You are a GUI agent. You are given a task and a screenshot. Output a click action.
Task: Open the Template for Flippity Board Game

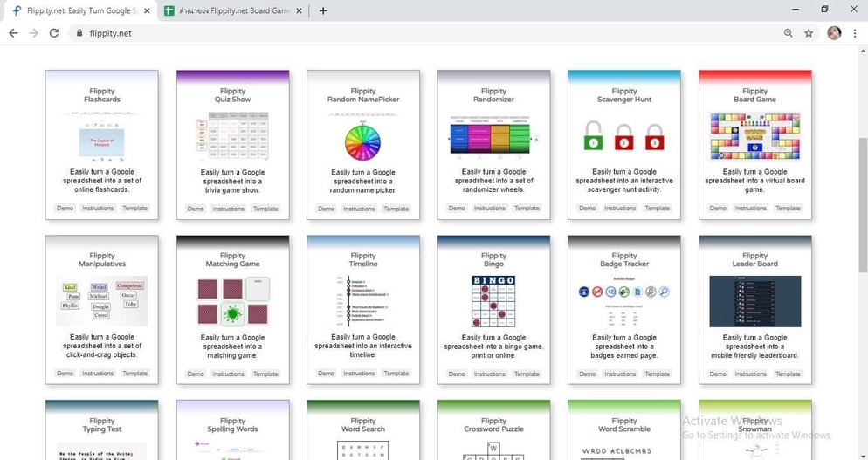point(788,209)
